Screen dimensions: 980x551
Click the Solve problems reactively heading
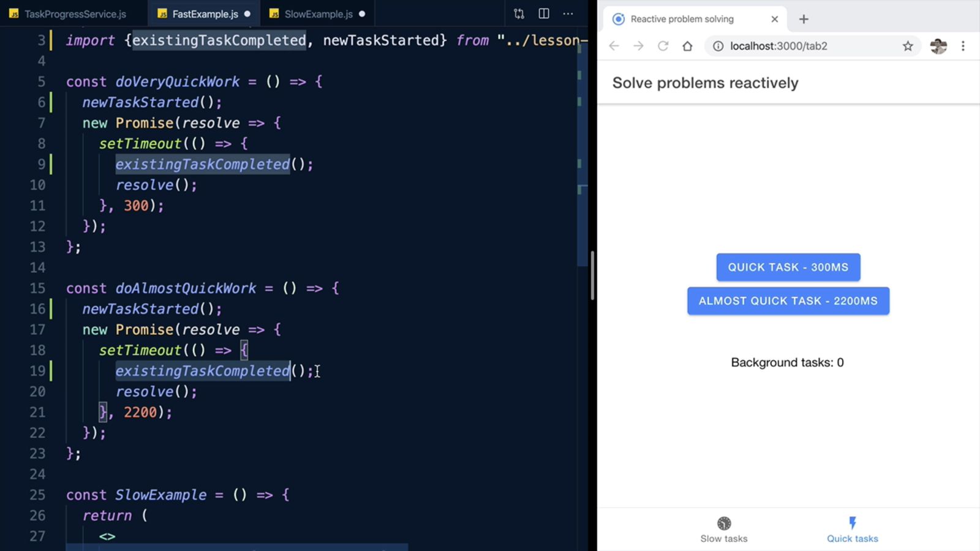coord(705,83)
